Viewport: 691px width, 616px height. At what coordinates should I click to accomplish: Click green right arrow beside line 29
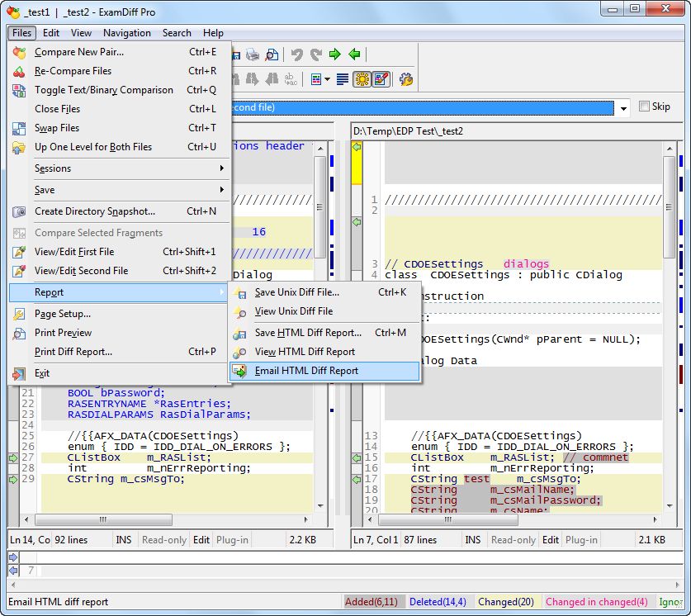click(x=13, y=480)
